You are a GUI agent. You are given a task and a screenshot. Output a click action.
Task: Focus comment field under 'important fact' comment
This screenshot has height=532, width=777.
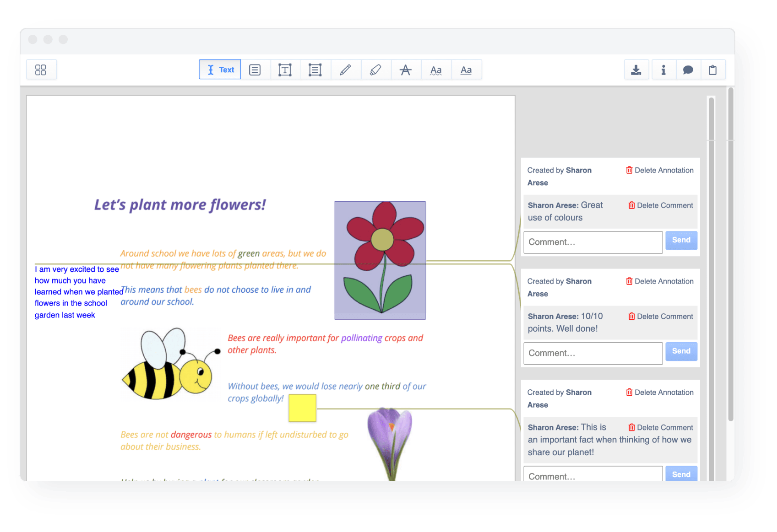tap(593, 474)
